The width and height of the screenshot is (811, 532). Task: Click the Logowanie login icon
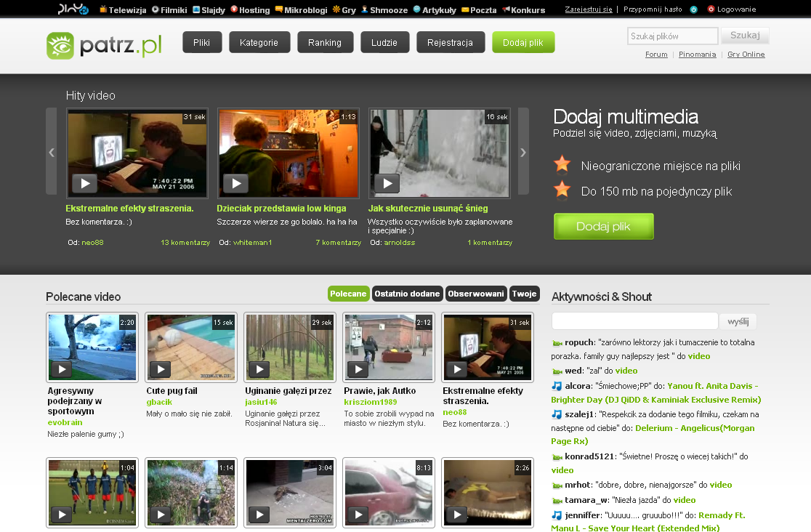711,9
